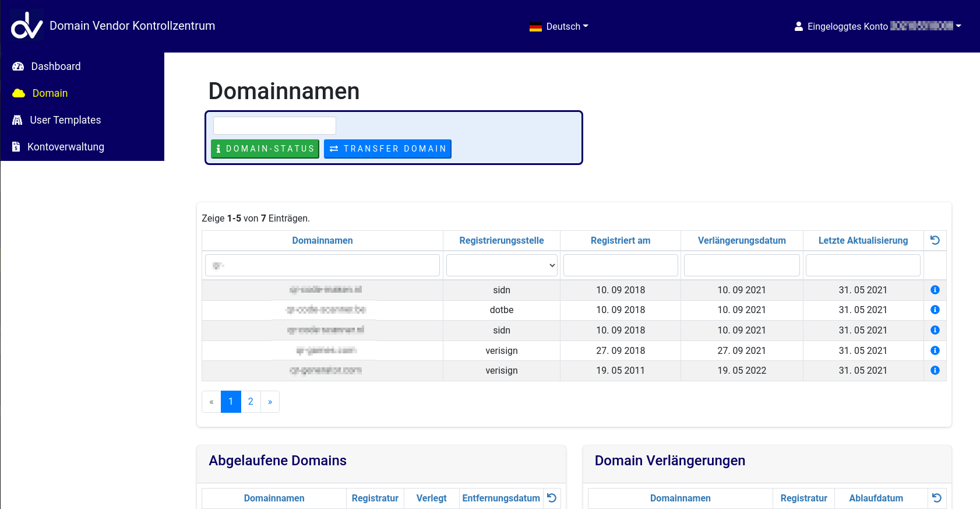
Task: Click the User Templates road icon
Action: pos(17,120)
